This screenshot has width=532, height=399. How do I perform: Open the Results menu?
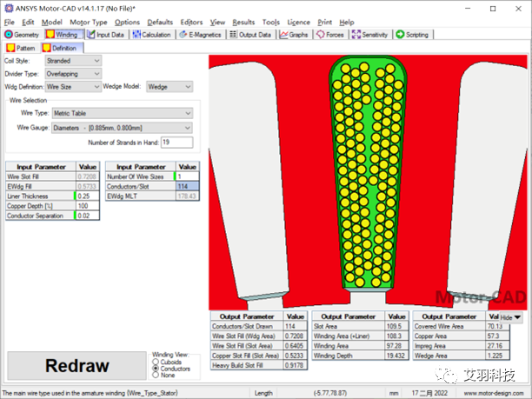click(243, 23)
